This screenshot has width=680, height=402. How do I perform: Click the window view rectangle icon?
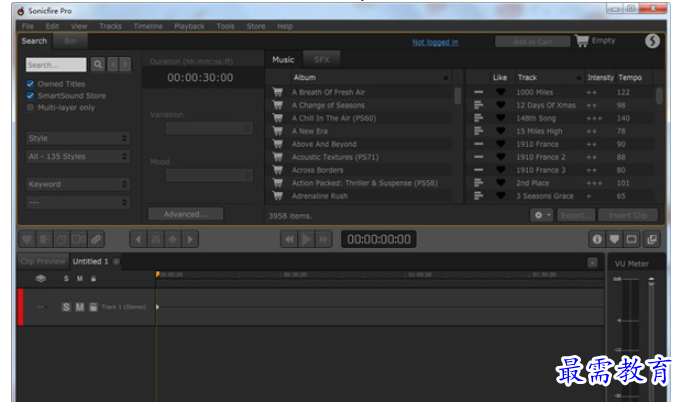point(631,239)
